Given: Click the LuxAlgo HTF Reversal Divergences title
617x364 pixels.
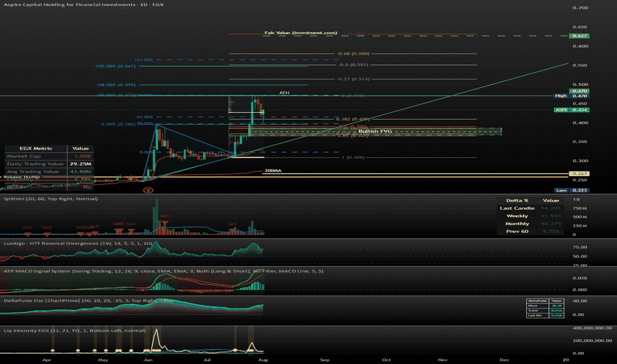Looking at the screenshot, I should point(77,244).
